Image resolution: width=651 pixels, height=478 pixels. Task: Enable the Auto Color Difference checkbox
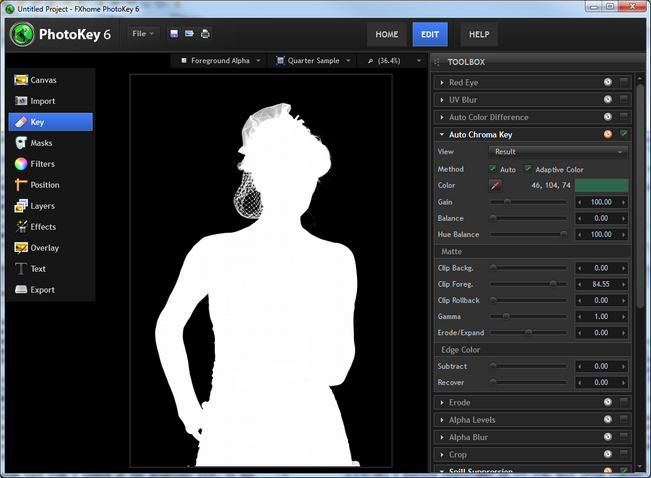(624, 116)
